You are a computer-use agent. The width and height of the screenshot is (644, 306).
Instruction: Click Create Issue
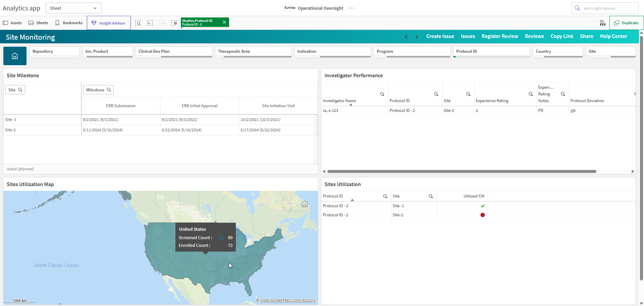(440, 36)
